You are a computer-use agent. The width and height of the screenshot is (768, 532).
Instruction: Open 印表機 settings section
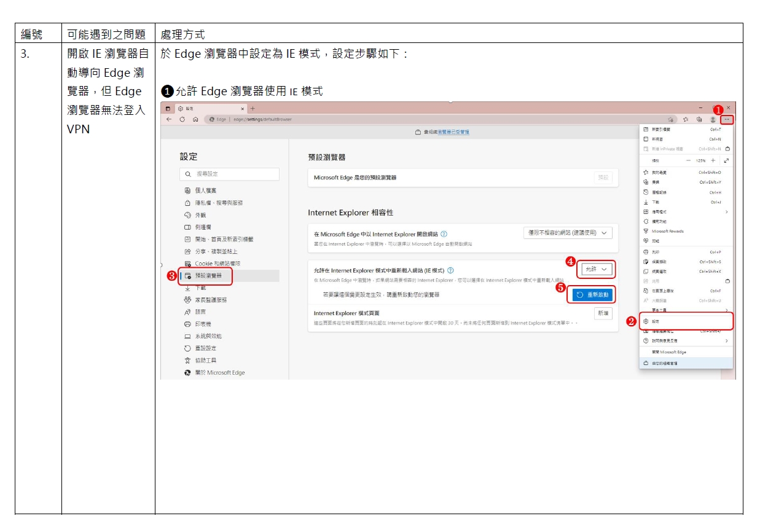pos(198,324)
